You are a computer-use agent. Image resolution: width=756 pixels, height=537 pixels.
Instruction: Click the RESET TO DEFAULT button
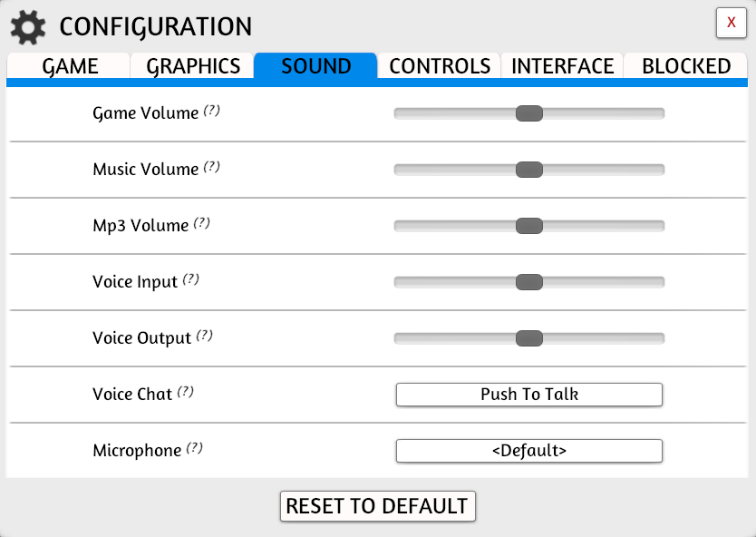click(x=377, y=506)
